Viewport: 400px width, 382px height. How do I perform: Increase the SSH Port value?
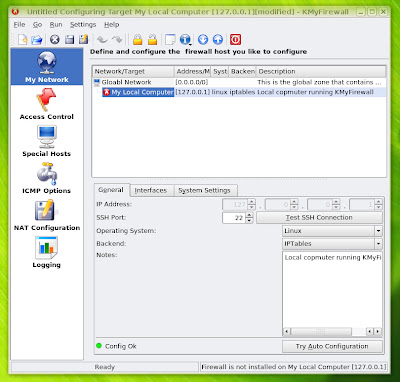(249, 215)
